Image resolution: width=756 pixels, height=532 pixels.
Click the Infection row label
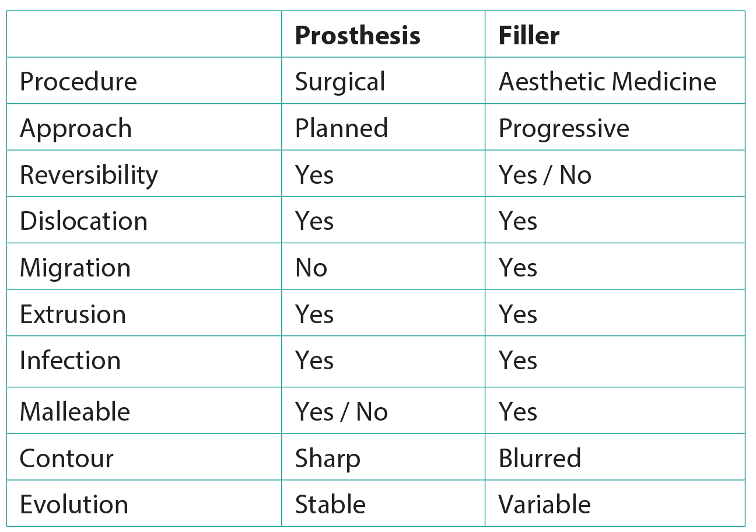70,360
